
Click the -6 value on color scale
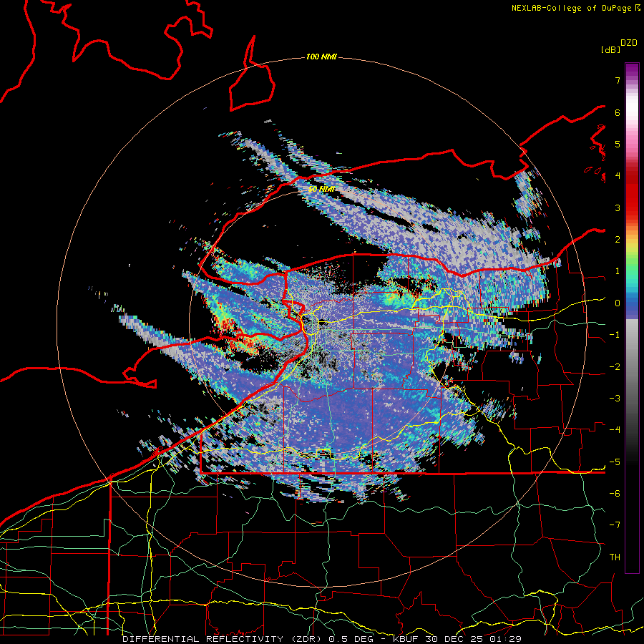coord(615,494)
